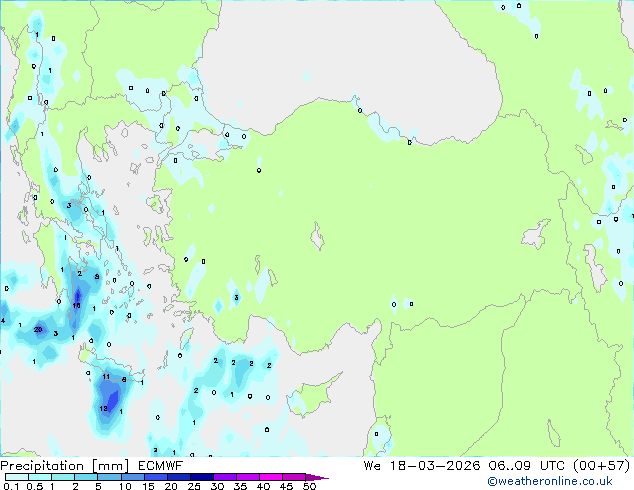Click the map precipitation value '4' at left edge
The width and height of the screenshot is (634, 490).
3,321
